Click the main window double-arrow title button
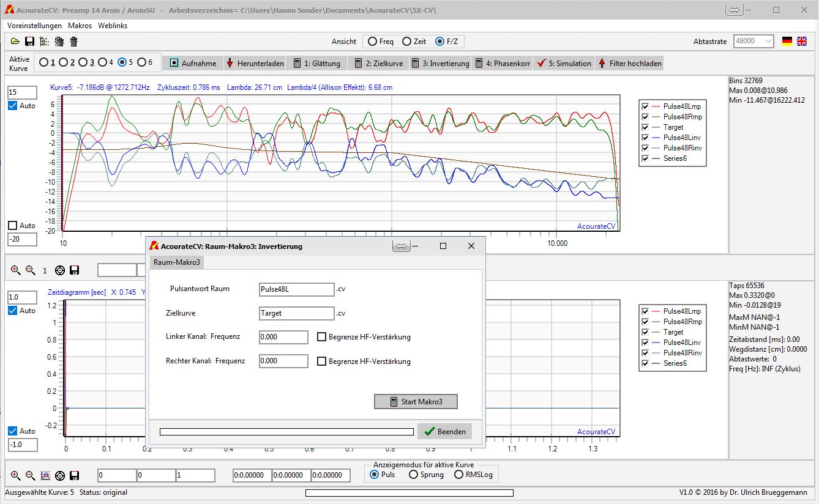819x504 pixels. coord(734,10)
